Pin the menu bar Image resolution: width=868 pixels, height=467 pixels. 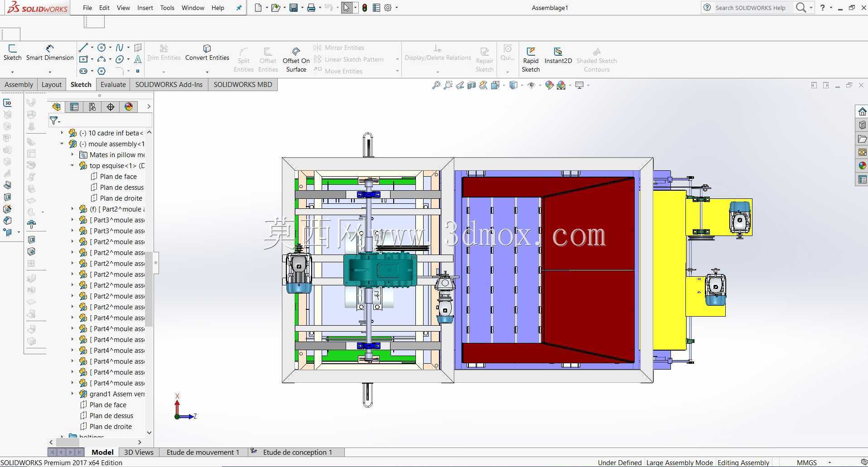coord(239,8)
